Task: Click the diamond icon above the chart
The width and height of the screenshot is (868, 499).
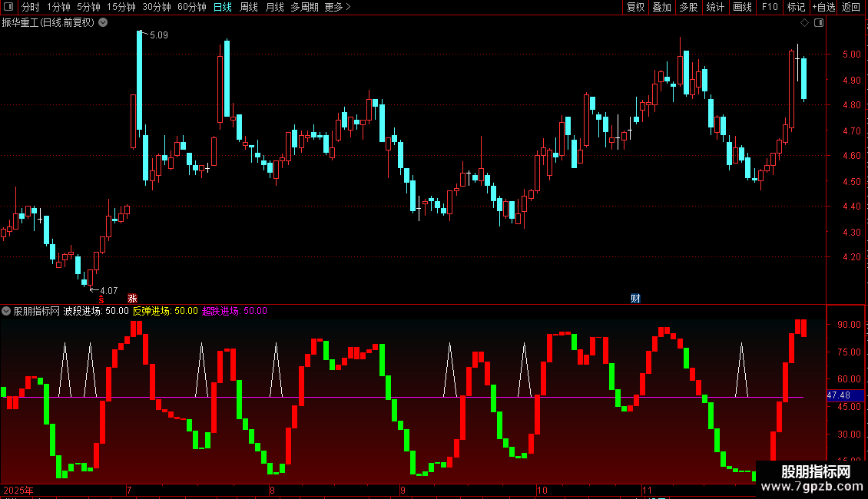Action: pyautogui.click(x=804, y=23)
